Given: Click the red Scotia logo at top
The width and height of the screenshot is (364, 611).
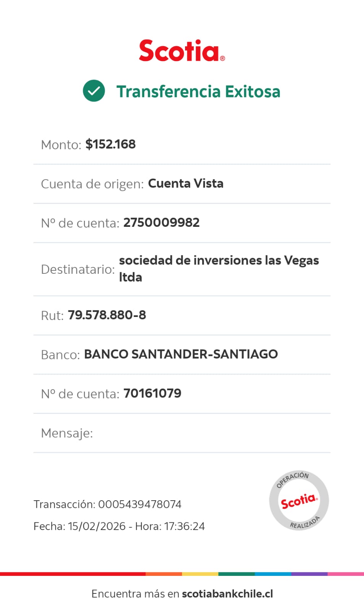Looking at the screenshot, I should tap(182, 50).
